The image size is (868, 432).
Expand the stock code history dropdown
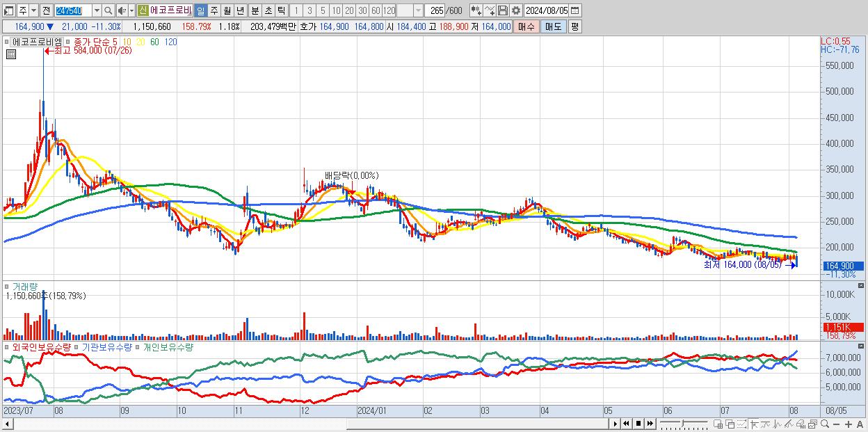(x=97, y=10)
